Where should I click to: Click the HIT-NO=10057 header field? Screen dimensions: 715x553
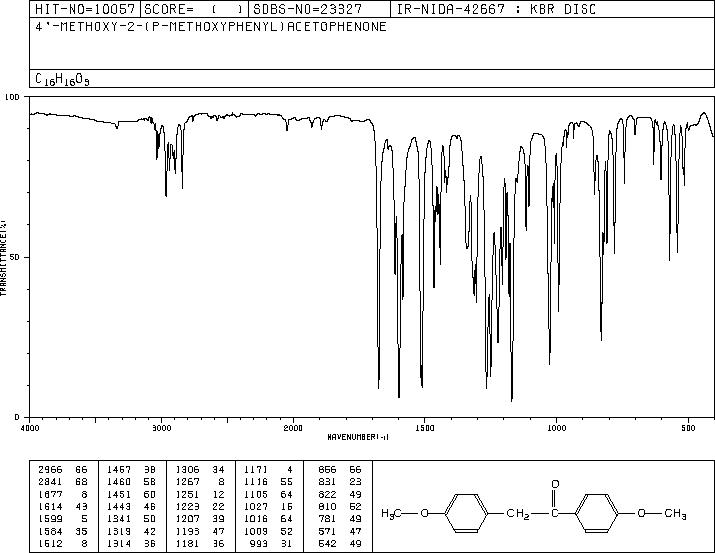pyautogui.click(x=85, y=9)
